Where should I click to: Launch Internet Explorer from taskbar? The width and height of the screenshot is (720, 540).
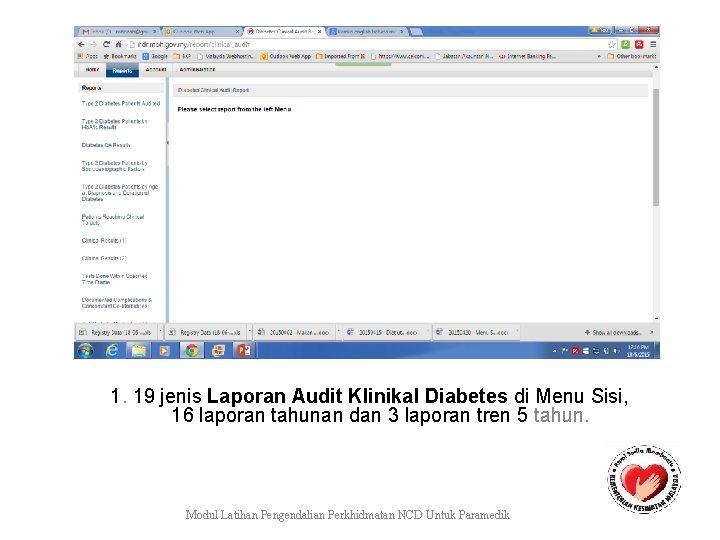click(112, 351)
